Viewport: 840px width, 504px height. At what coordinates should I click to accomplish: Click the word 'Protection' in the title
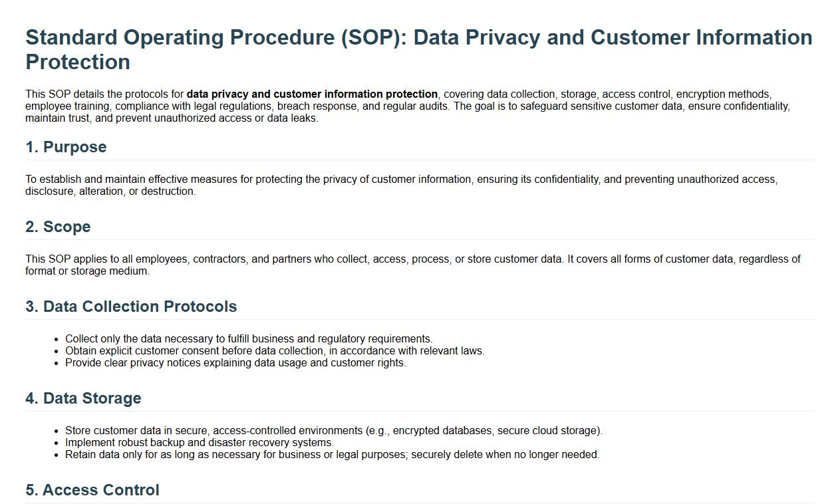[x=78, y=63]
